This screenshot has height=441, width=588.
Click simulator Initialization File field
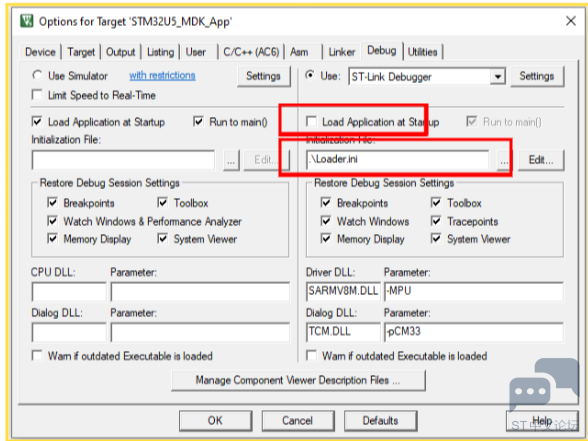tap(123, 160)
